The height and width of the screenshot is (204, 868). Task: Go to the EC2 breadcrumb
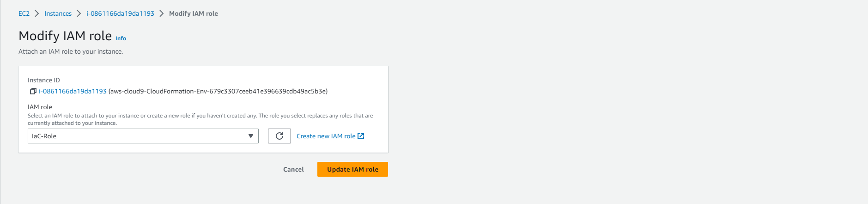point(24,13)
